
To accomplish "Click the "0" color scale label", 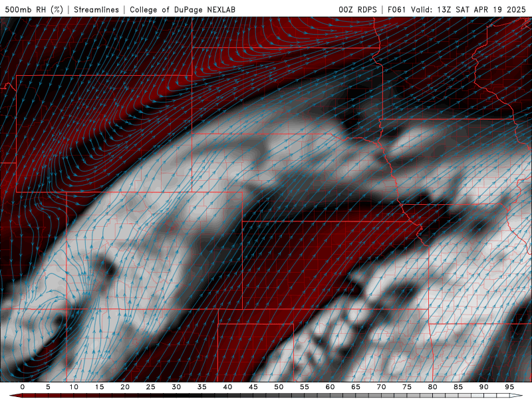I will [23, 387].
